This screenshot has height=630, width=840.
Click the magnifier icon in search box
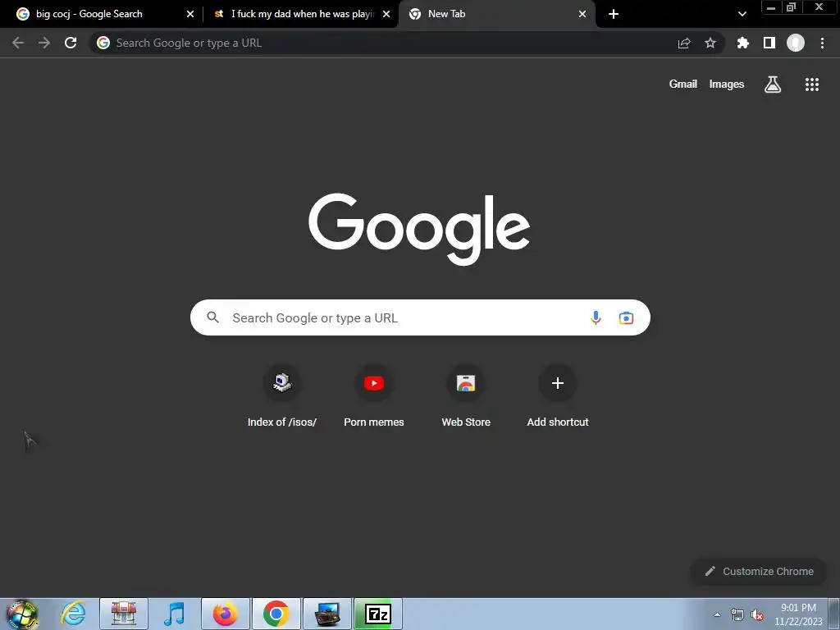212,317
